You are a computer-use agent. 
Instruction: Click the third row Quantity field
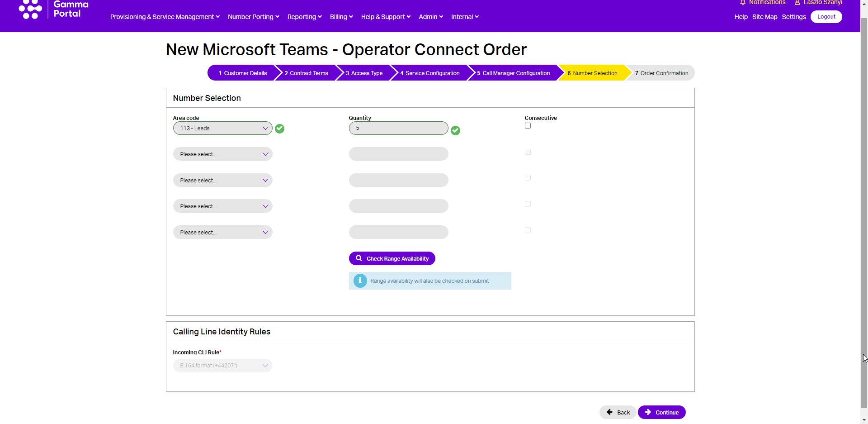tap(399, 180)
